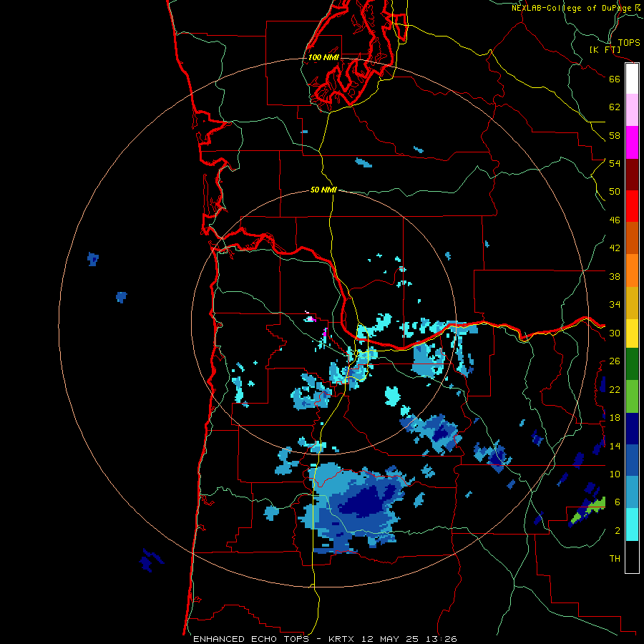The height and width of the screenshot is (644, 644).
Task: Click the 50 NMI range ring label
Action: click(x=323, y=190)
